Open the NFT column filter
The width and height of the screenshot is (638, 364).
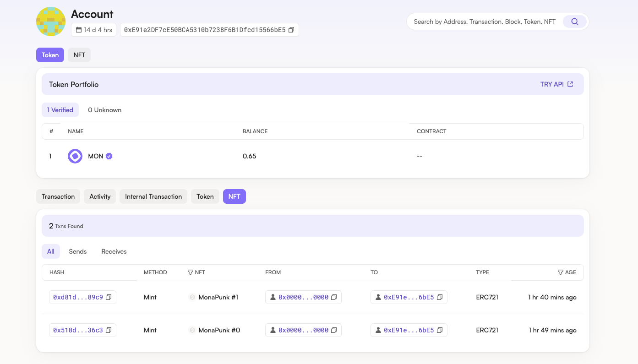tap(191, 272)
